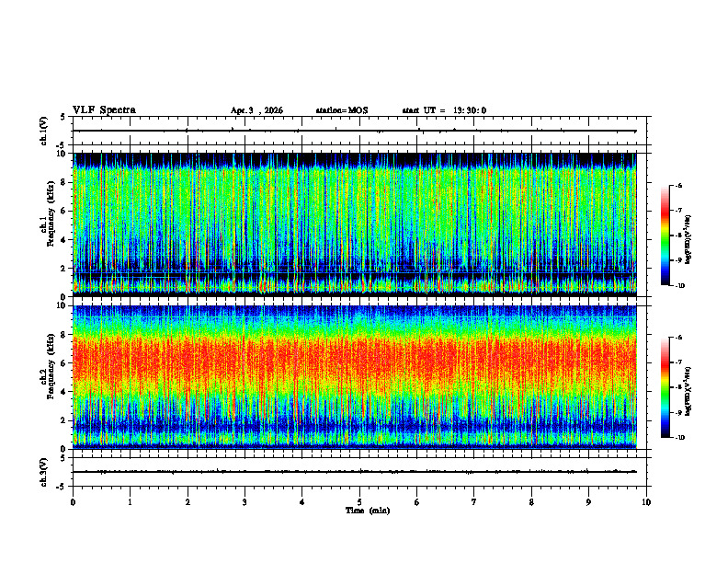The height and width of the screenshot is (563, 728).
Task: Select the "start UT = 13:30:0" header text
Action: coord(444,110)
